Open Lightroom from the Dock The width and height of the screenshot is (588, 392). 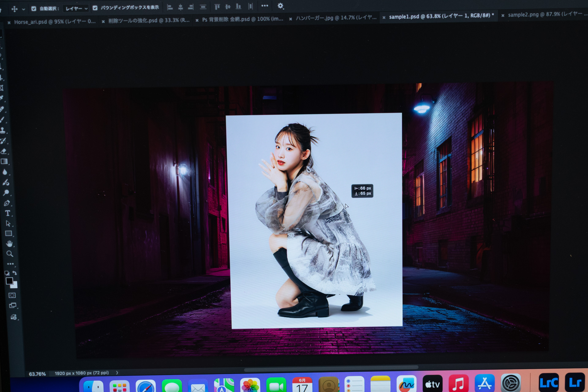tap(575, 383)
